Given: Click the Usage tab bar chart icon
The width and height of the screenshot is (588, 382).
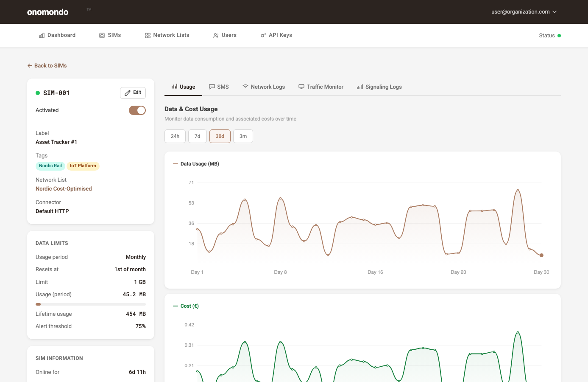Looking at the screenshot, I should (x=174, y=87).
